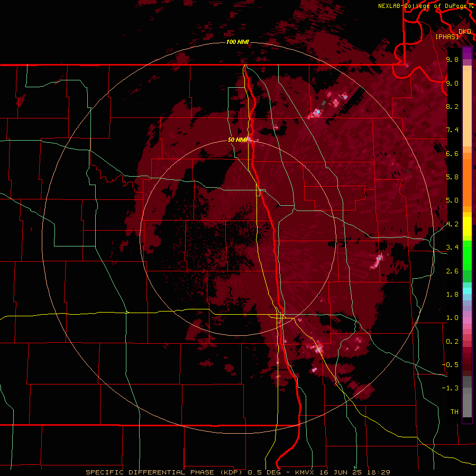Click the 6.6 scale value
Image resolution: width=476 pixels, height=476 pixels.
[x=452, y=153]
